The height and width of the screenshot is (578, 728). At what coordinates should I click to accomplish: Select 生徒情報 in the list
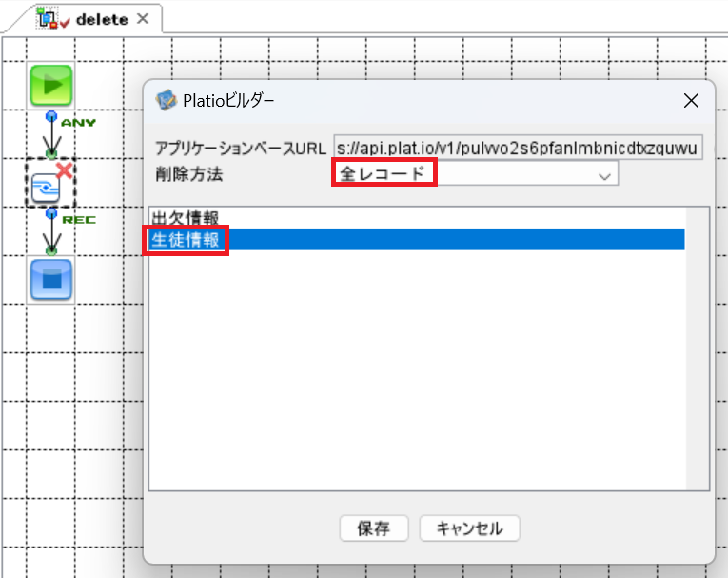pos(417,239)
